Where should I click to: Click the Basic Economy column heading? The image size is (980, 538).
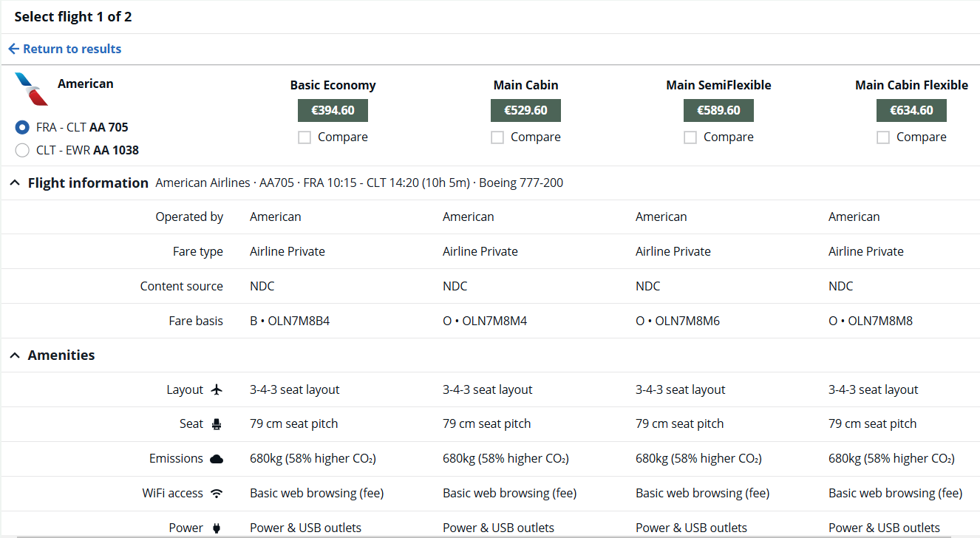(x=333, y=85)
